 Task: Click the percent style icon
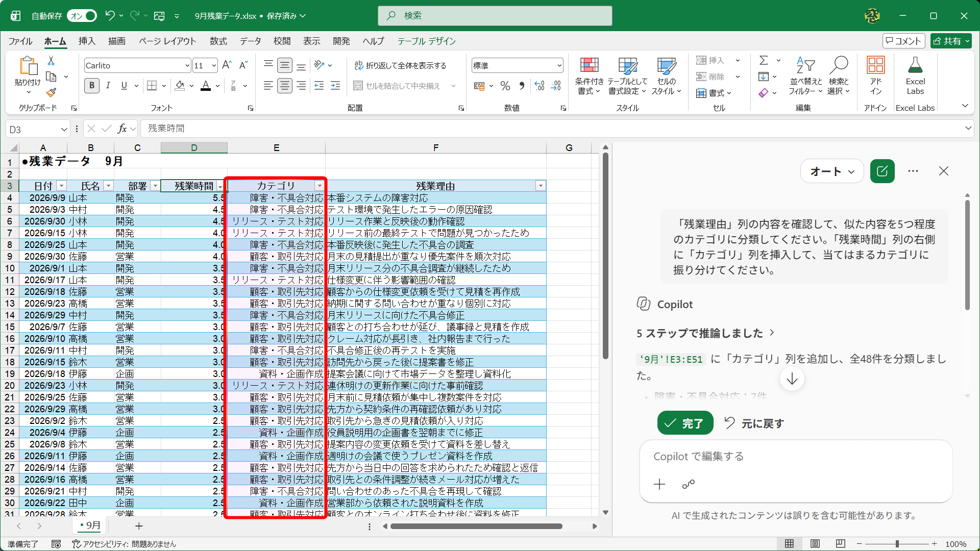[x=505, y=86]
